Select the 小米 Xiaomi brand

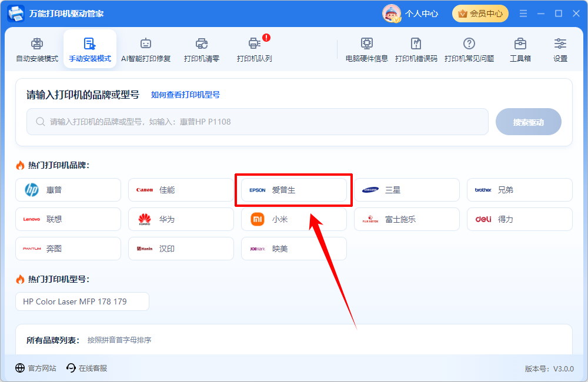coord(294,219)
